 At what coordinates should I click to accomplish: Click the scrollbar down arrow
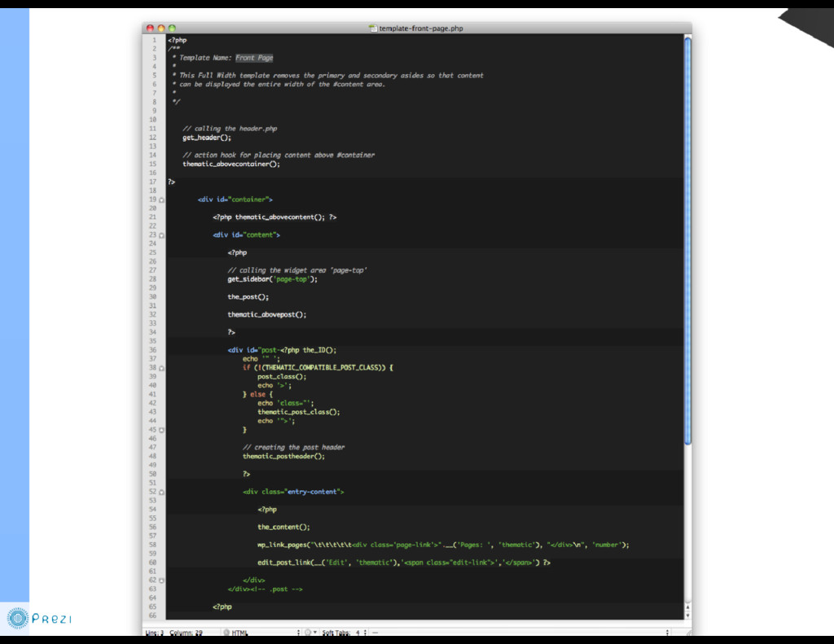tap(687, 615)
